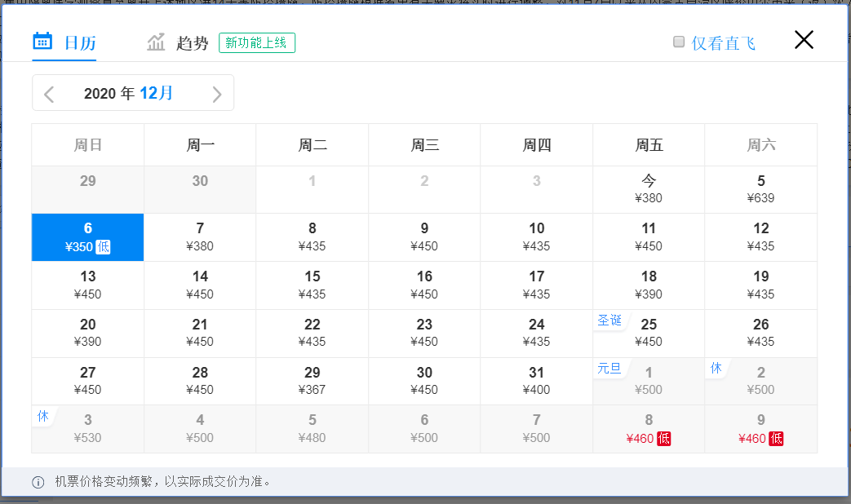
Task: Select December 9 priced ¥450
Action: tap(424, 237)
